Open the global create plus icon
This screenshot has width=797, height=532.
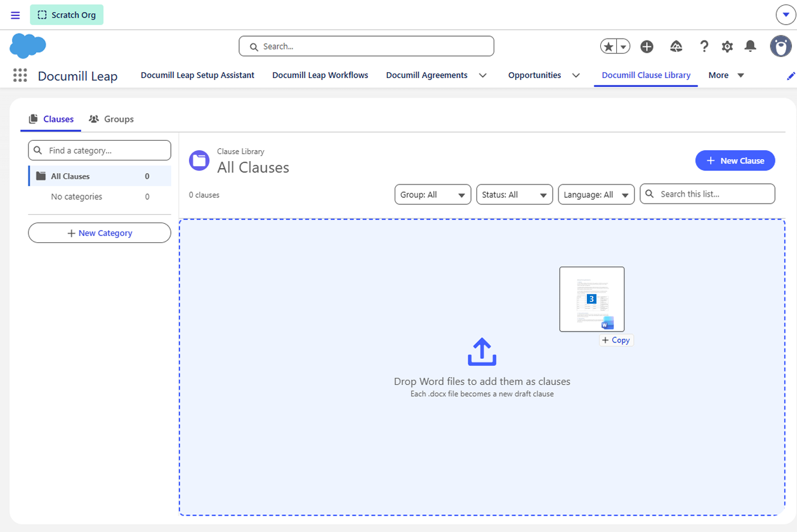(647, 46)
